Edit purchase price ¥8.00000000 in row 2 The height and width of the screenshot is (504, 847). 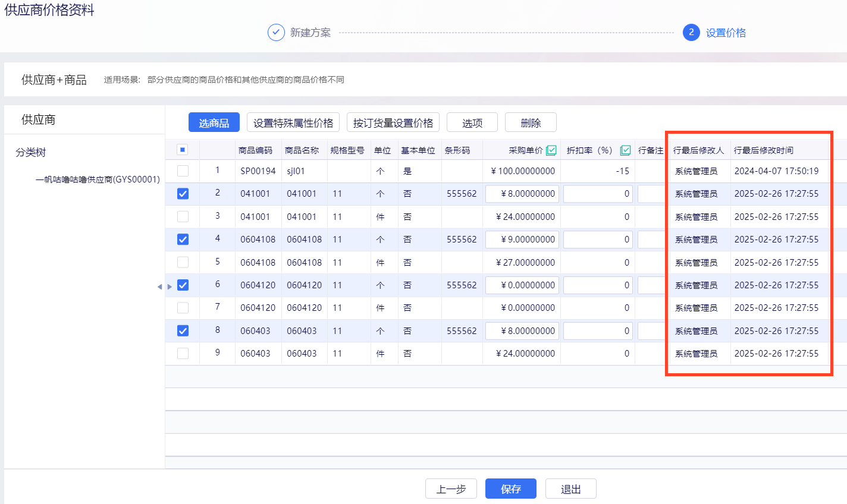(x=522, y=194)
